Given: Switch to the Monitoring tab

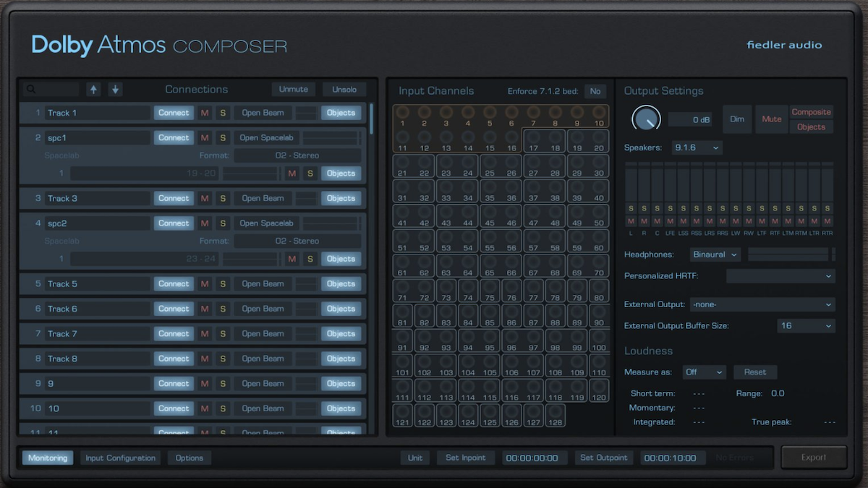Looking at the screenshot, I should point(48,458).
